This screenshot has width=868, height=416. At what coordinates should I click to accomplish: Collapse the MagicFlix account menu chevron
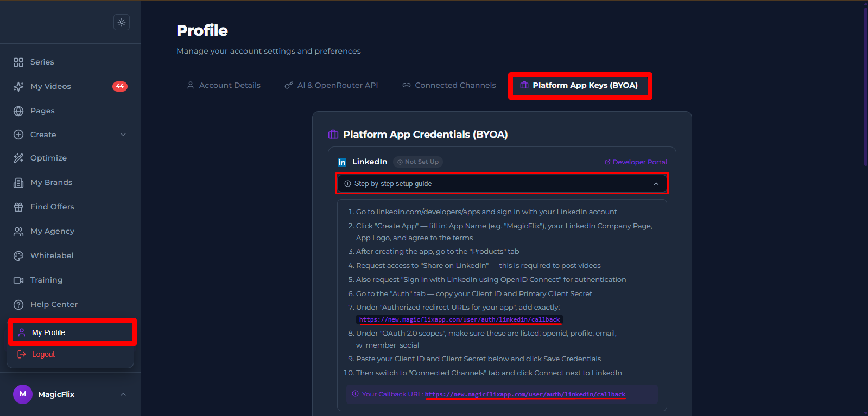coord(123,394)
